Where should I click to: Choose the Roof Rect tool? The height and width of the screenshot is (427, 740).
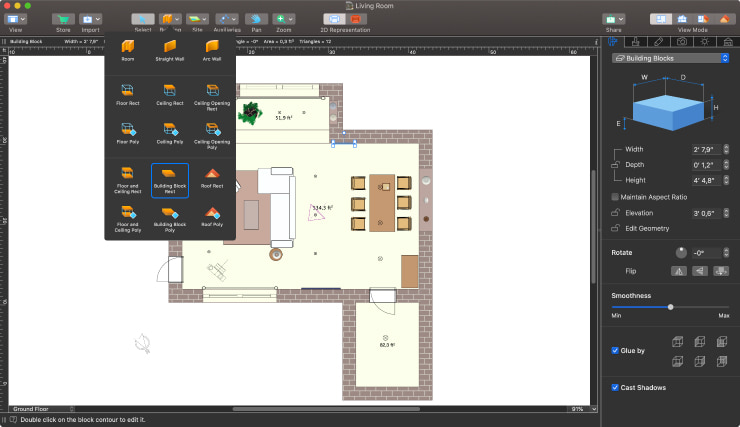point(212,178)
